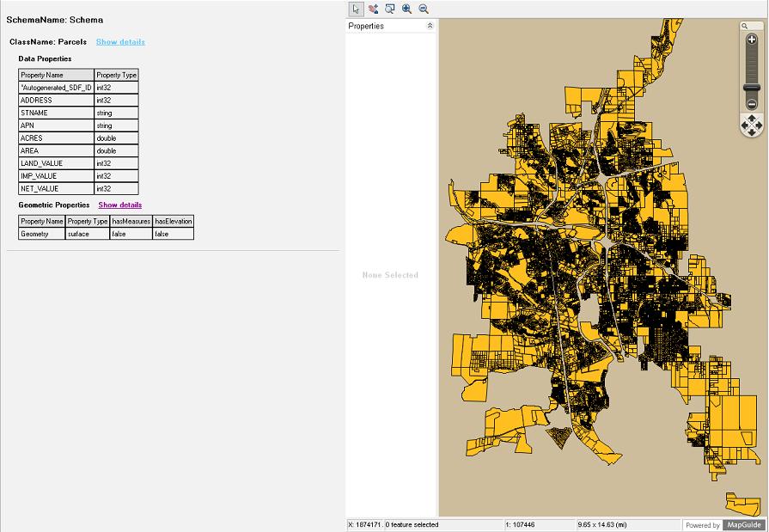
Task: Click the toolbar Zoom Out magnifier
Action: click(x=424, y=9)
